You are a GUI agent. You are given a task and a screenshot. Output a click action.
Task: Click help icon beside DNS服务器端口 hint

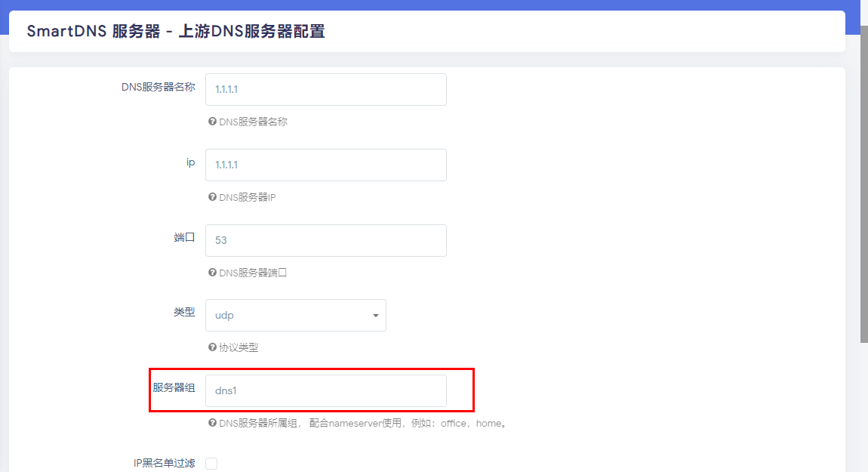(x=212, y=272)
